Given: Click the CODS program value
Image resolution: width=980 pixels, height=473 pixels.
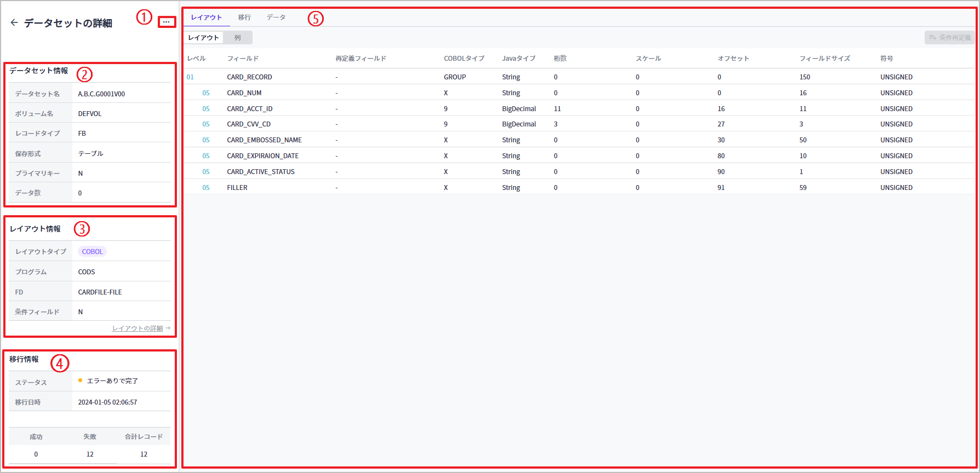Looking at the screenshot, I should [86, 272].
